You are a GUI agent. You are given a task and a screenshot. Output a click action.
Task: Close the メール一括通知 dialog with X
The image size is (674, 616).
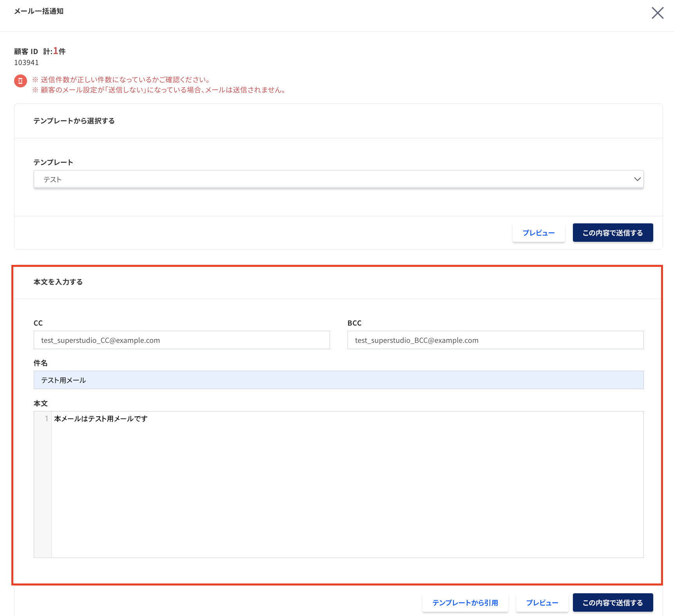658,13
